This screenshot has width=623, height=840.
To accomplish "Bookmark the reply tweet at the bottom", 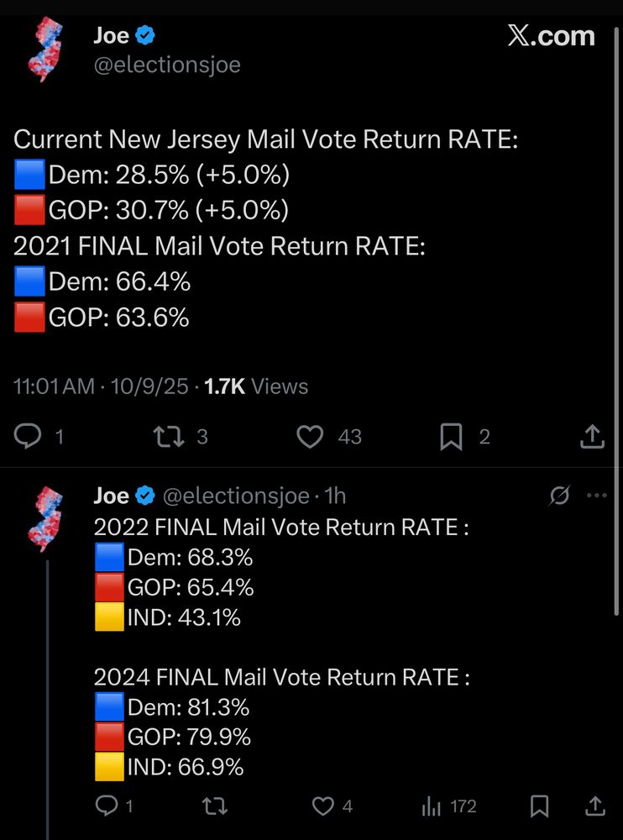I will point(540,806).
